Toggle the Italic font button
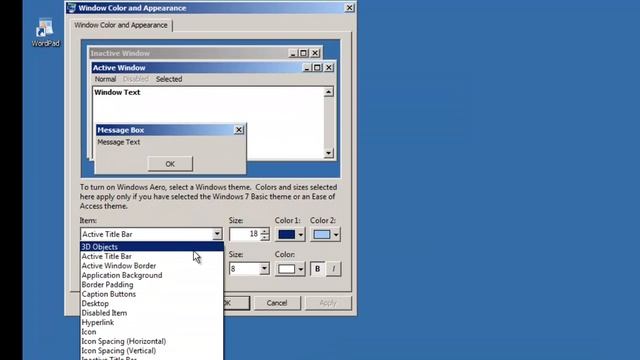The width and height of the screenshot is (640, 360). point(333,269)
